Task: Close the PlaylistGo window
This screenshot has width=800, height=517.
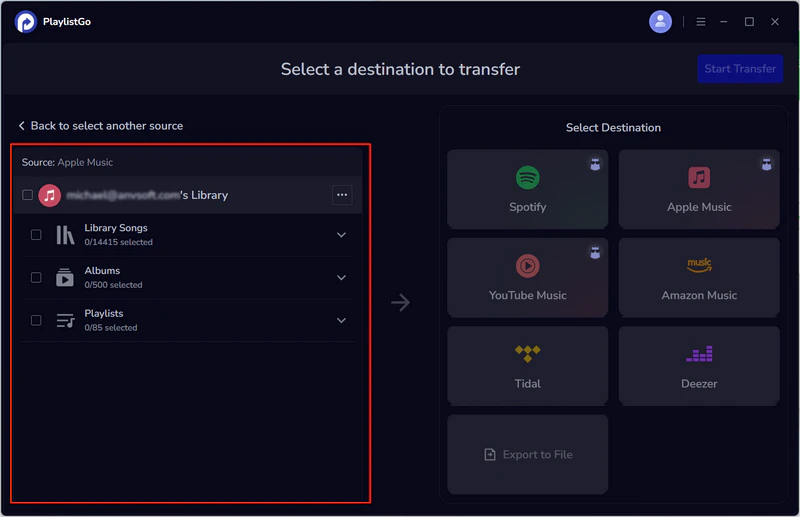Action: (x=774, y=22)
